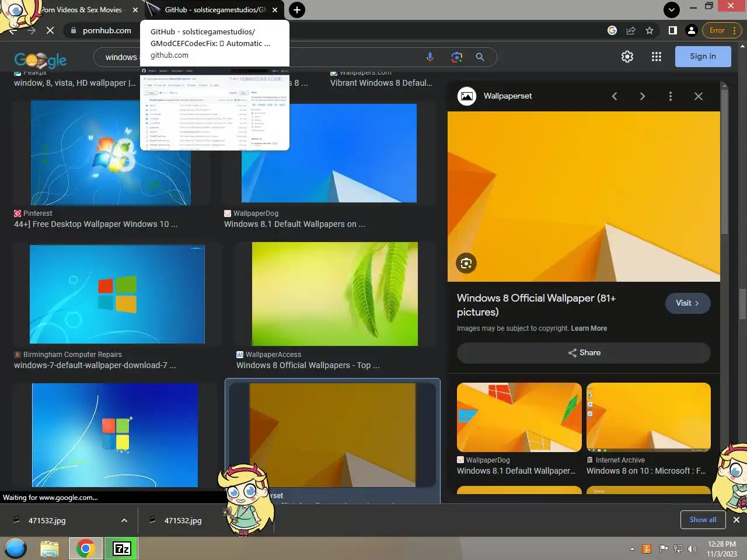Image resolution: width=747 pixels, height=560 pixels.
Task: Click the Wallpaperset source icon in the preview panel
Action: [x=467, y=96]
